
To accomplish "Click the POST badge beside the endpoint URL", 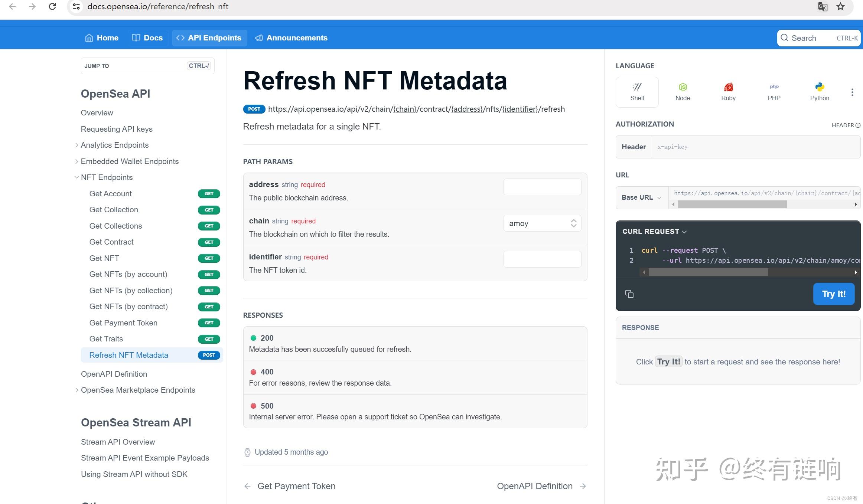I will click(254, 109).
